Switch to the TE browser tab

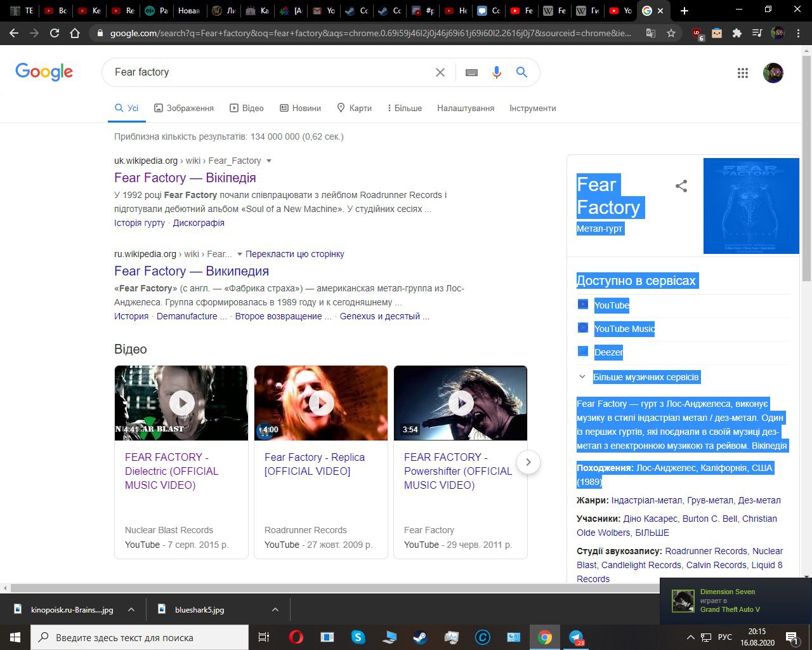(21, 11)
